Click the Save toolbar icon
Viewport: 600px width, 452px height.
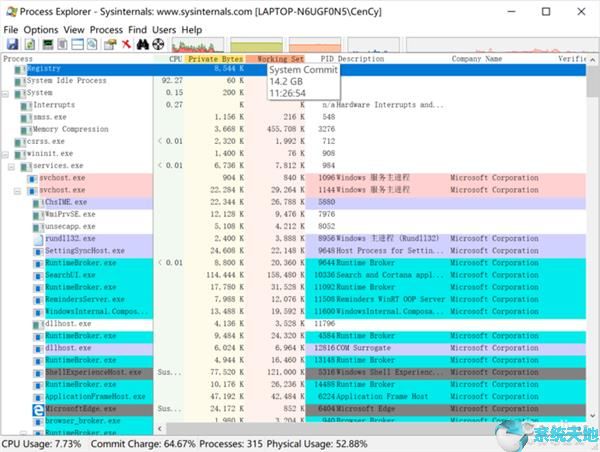[x=13, y=44]
